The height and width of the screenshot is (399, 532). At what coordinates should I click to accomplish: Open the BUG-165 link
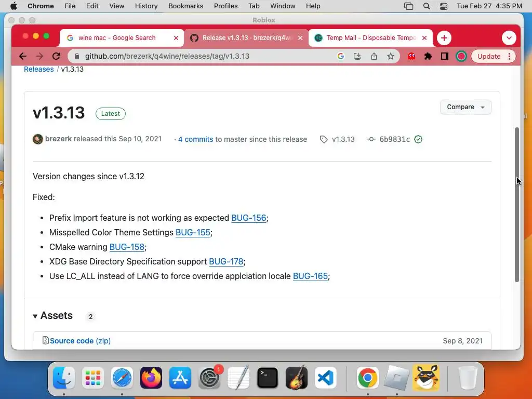tap(311, 276)
